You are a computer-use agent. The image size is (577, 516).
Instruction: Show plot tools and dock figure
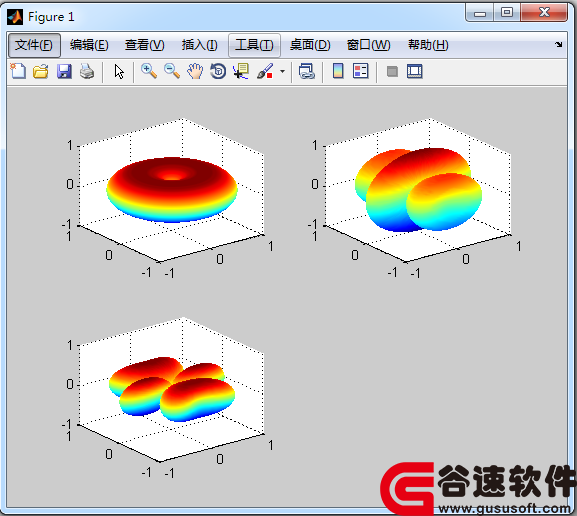(415, 71)
